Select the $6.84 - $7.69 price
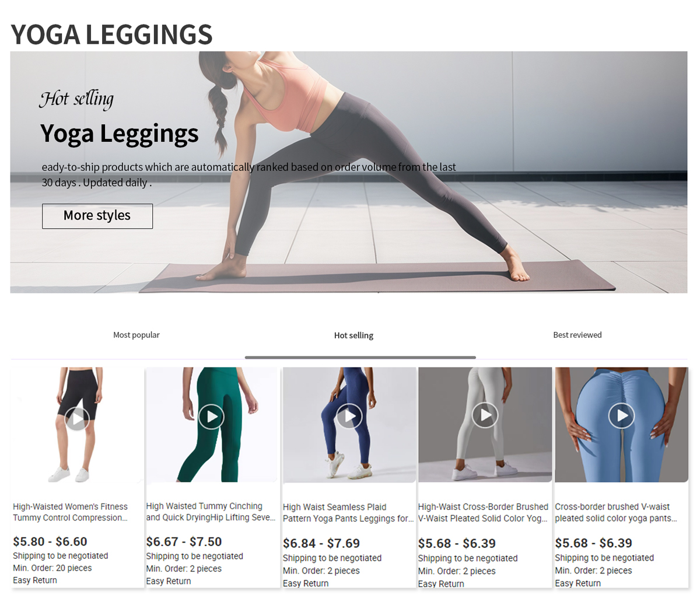Screen dimensions: 700x612 tap(321, 543)
